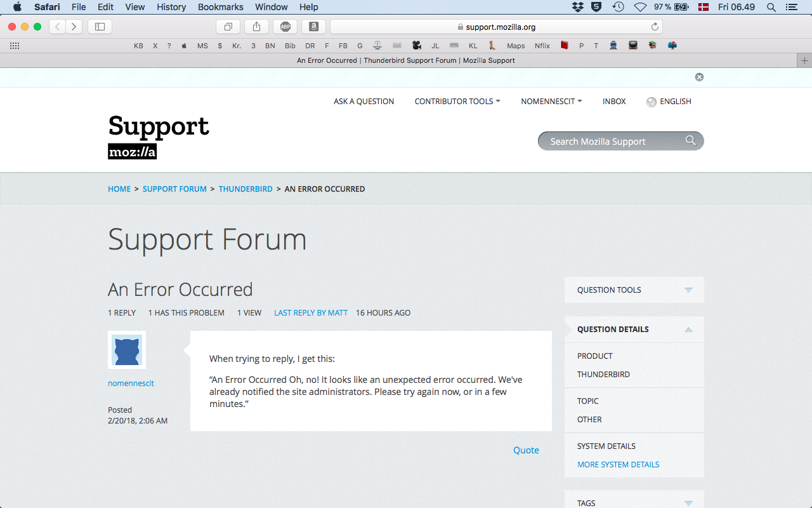Viewport: 812px width, 508px height.
Task: Click the Share toolbar icon
Action: pos(257,27)
